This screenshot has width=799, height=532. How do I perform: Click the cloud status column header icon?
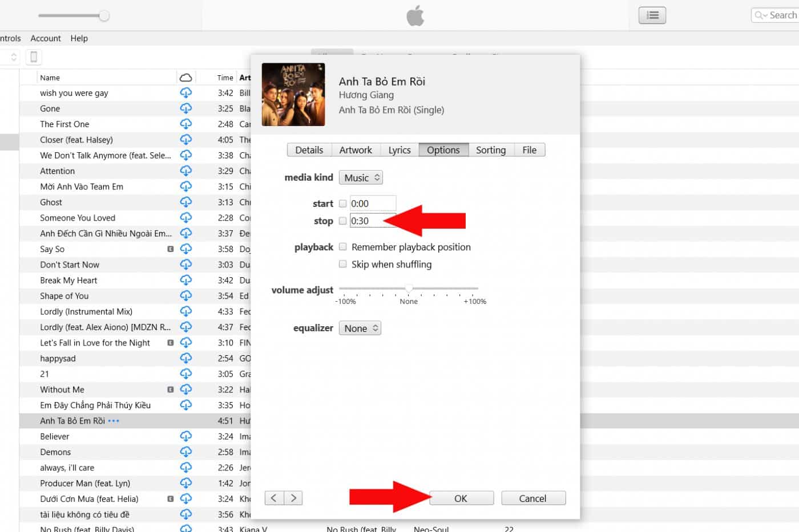185,78
